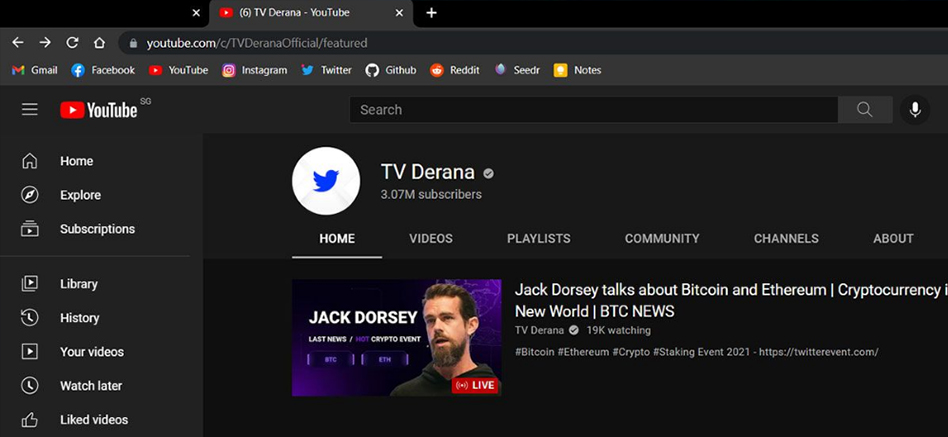Click the 3.07M subscribers text

tap(431, 195)
